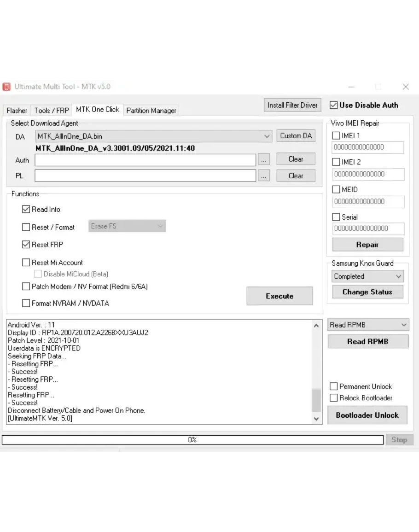The image size is (419, 532).
Task: Click the log window scrollbar thumb
Action: pos(316,400)
